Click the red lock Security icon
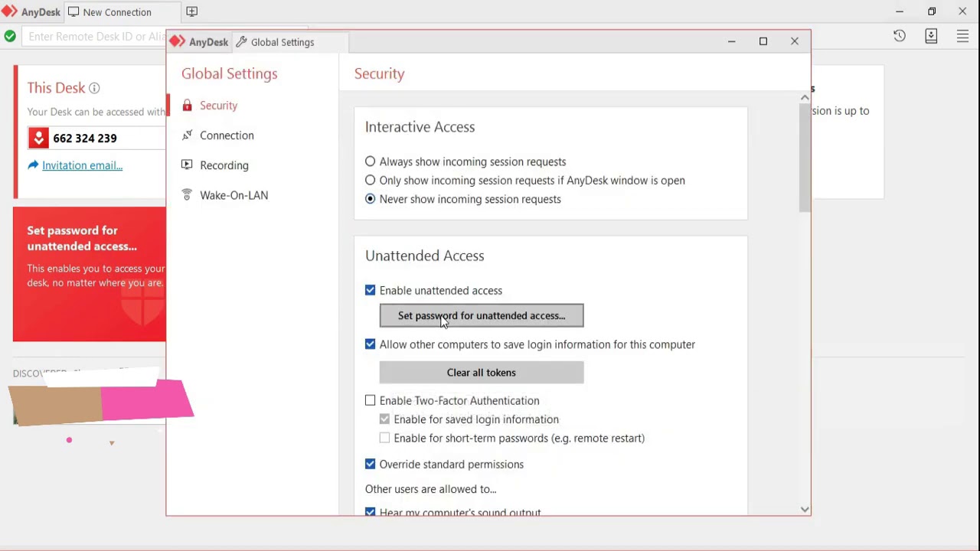Viewport: 980px width, 551px height. (x=187, y=106)
